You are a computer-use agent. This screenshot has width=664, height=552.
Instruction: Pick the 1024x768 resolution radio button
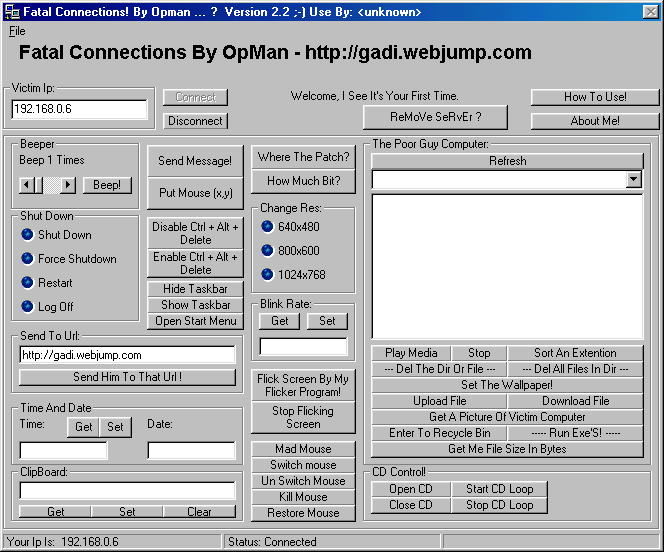[x=267, y=275]
